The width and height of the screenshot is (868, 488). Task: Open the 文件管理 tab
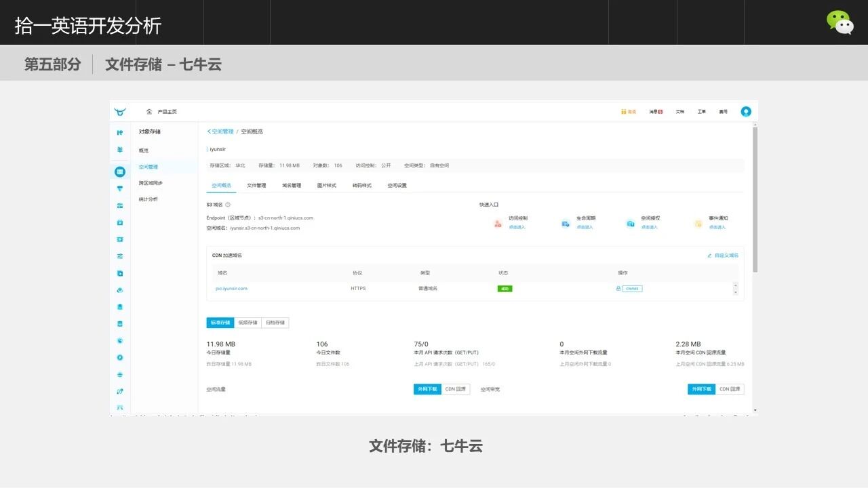pyautogui.click(x=256, y=185)
